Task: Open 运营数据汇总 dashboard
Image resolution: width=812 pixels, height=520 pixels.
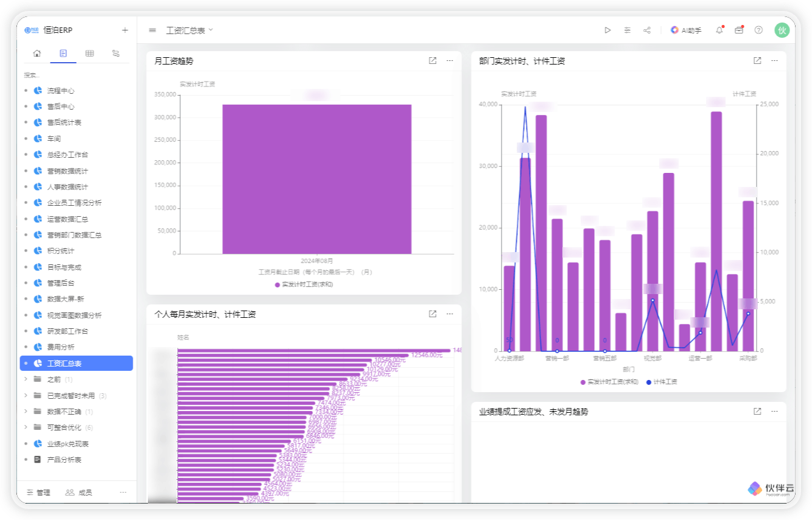Action: pos(68,219)
